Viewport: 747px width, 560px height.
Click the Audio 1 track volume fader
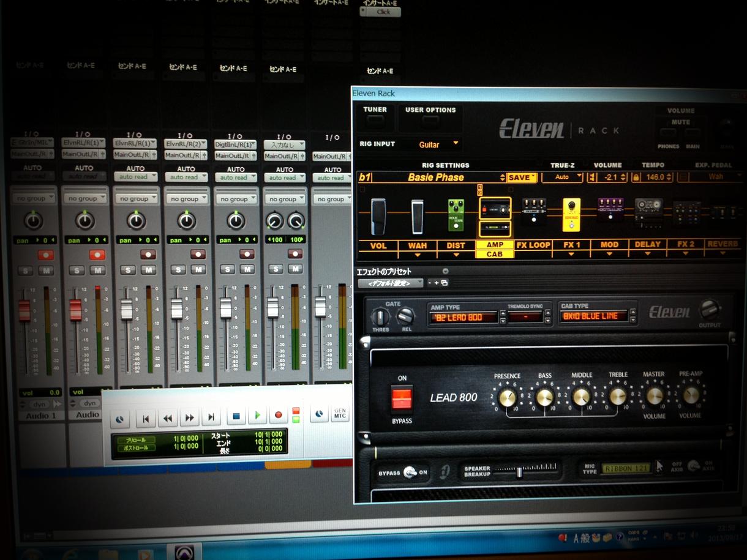click(x=24, y=311)
